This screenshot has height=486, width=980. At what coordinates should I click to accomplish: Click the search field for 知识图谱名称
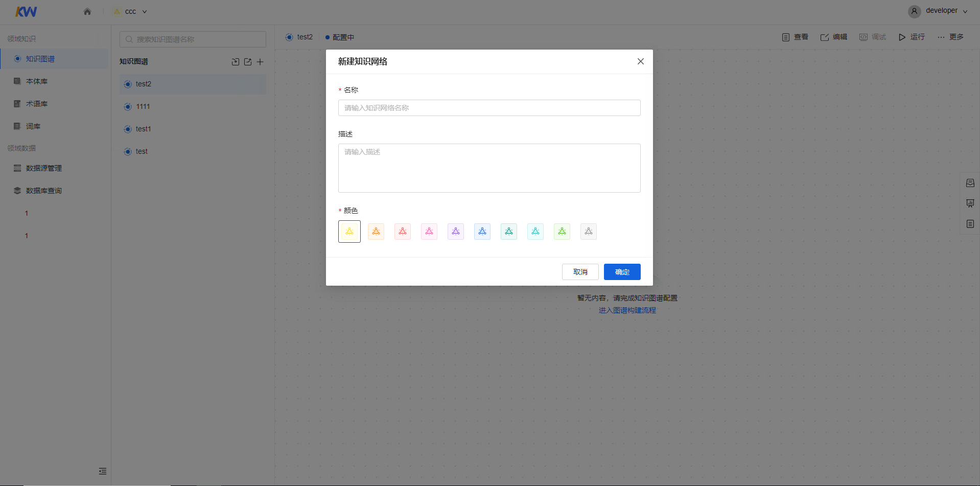[193, 39]
